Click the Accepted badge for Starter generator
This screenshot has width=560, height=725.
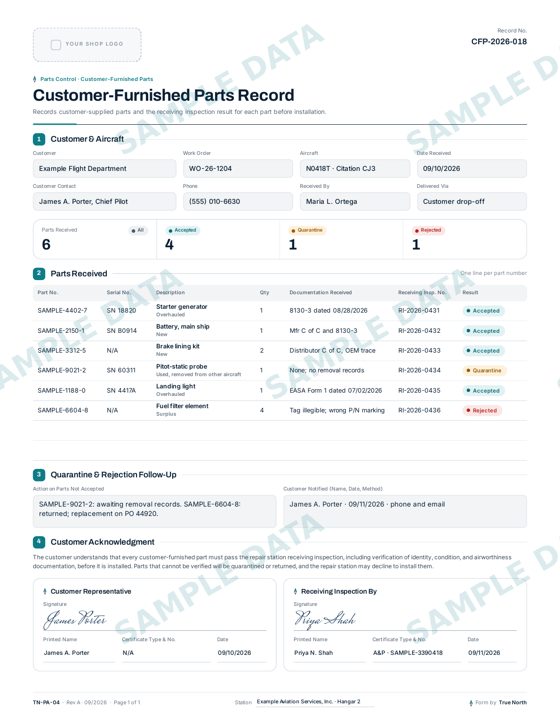483,311
